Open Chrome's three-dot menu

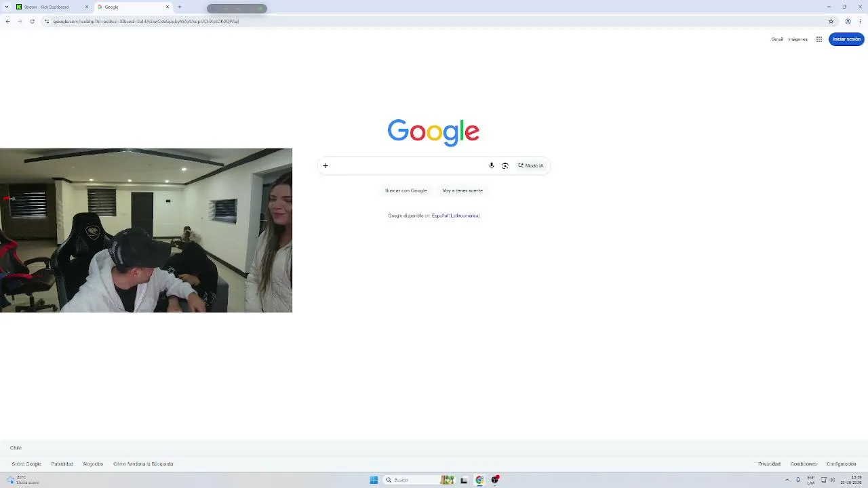(x=860, y=21)
